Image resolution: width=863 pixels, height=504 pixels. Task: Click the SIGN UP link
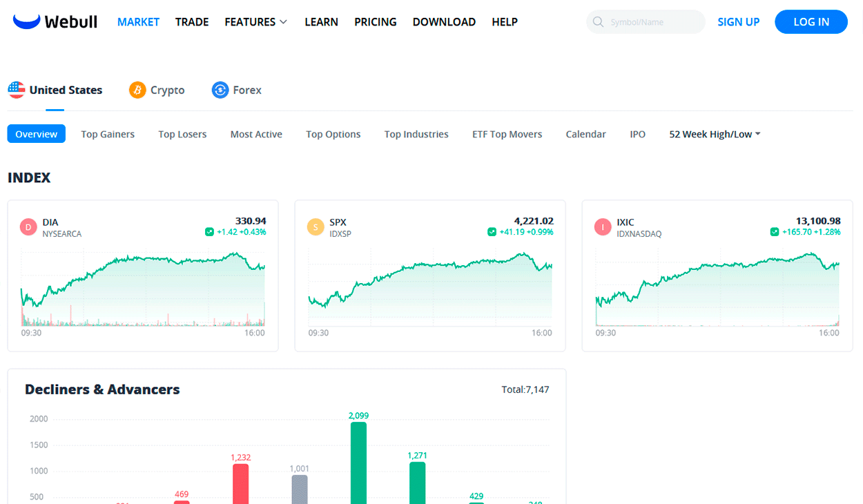tap(738, 21)
